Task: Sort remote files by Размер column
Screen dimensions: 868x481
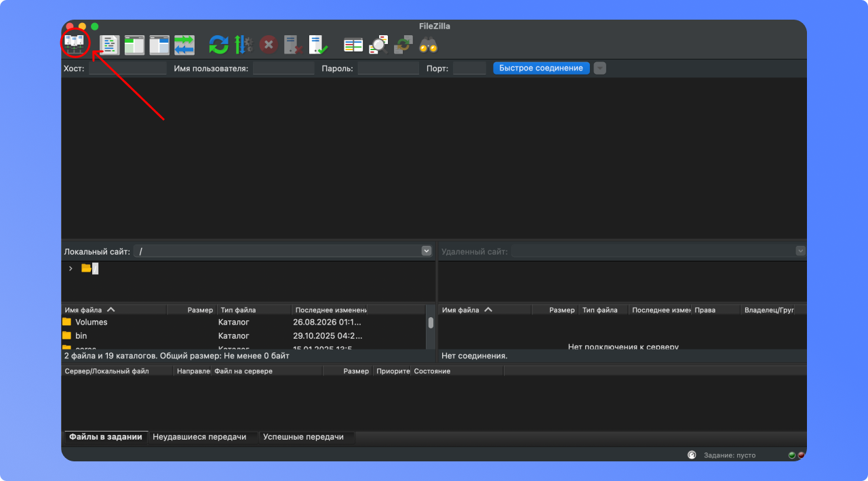Action: click(x=555, y=310)
